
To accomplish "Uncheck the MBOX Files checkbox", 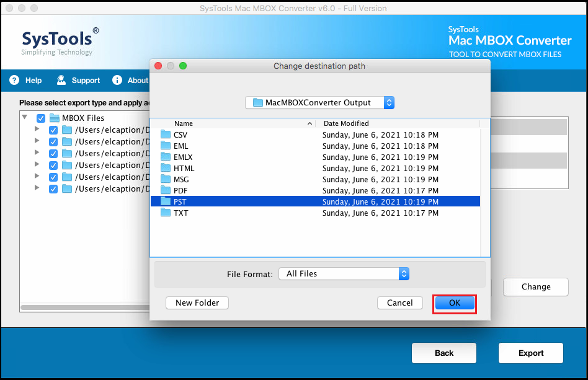I will pyautogui.click(x=41, y=118).
